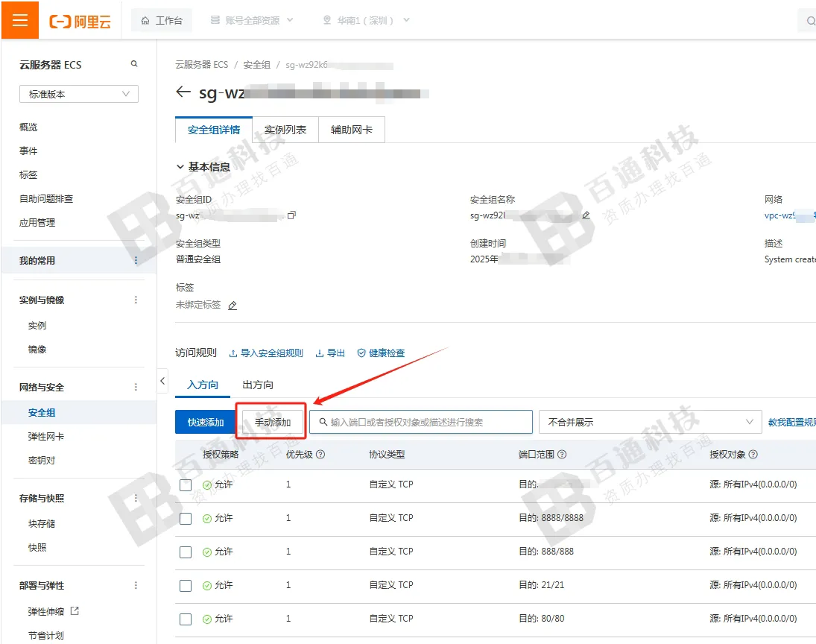Open the 教我配置规则 link

789,421
